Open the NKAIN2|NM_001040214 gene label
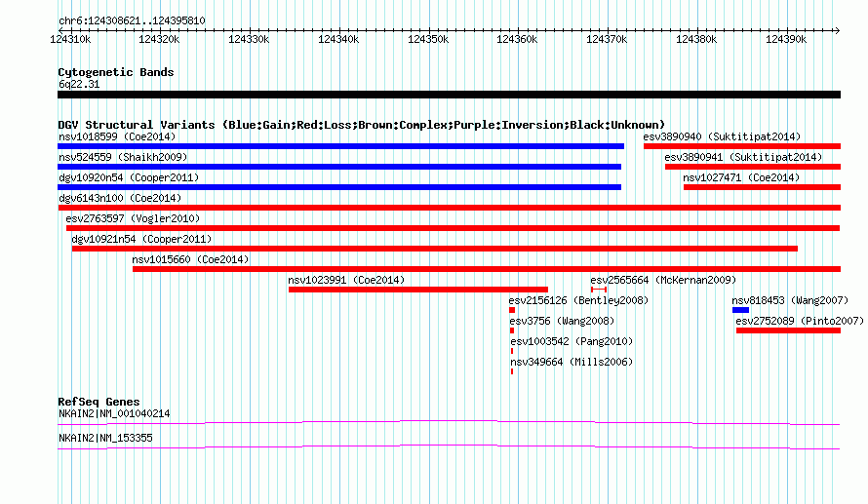The image size is (868, 504). [114, 413]
